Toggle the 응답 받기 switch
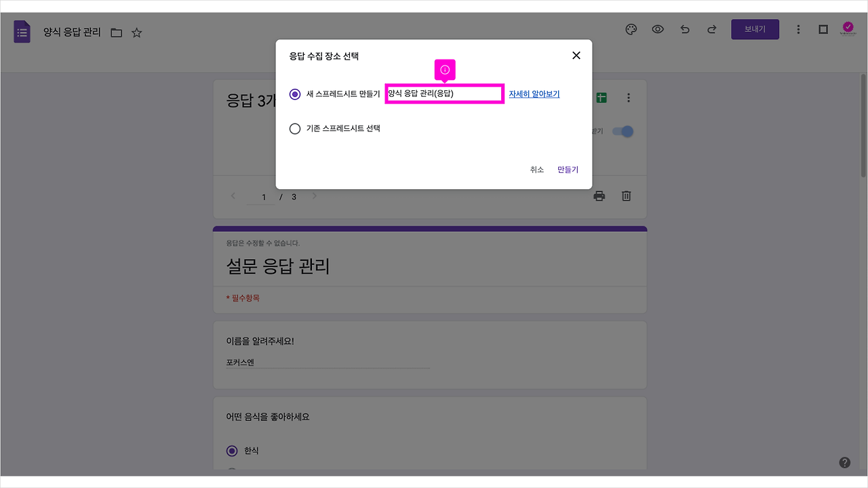868x488 pixels. point(622,131)
